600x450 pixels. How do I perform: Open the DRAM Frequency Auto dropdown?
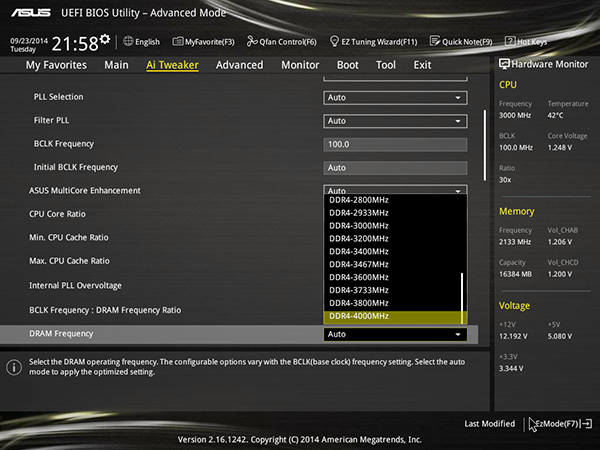(395, 334)
